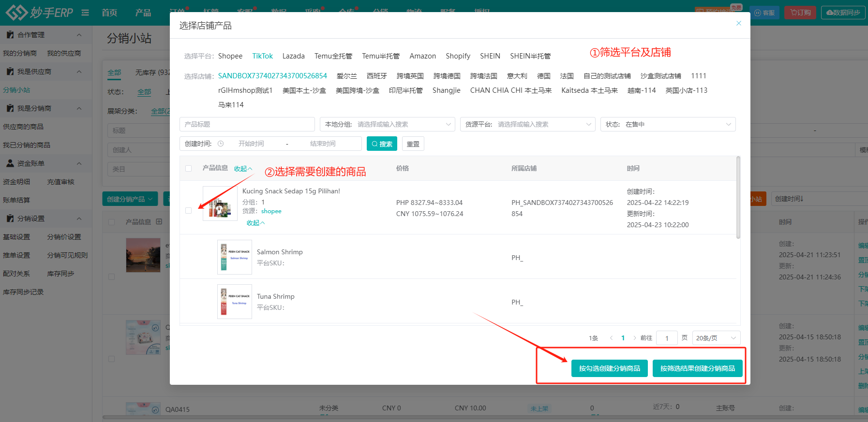868x422 pixels.
Task: Pick the 跨境英国 store
Action: tap(410, 76)
